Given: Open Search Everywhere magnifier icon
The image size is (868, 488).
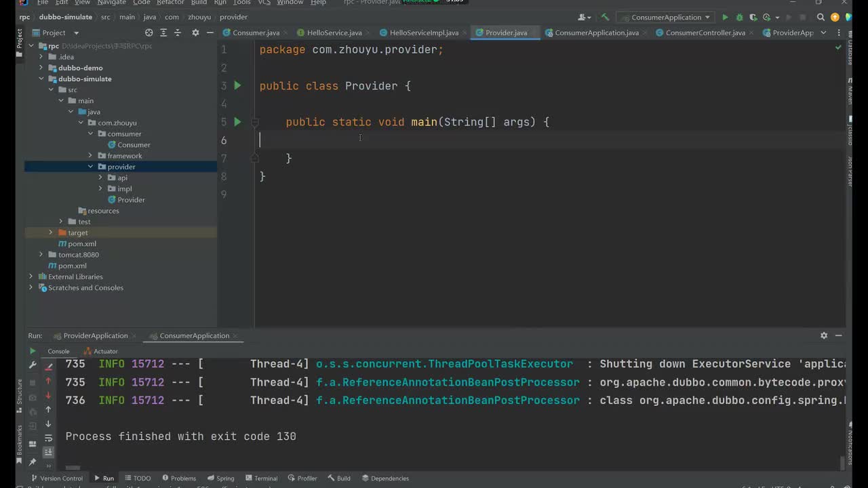Looking at the screenshot, I should pyautogui.click(x=821, y=17).
